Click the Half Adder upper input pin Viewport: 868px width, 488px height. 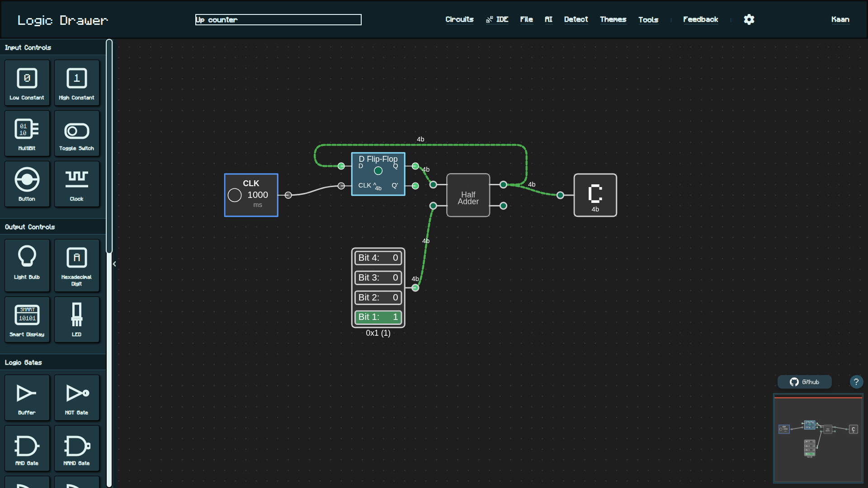tap(433, 184)
